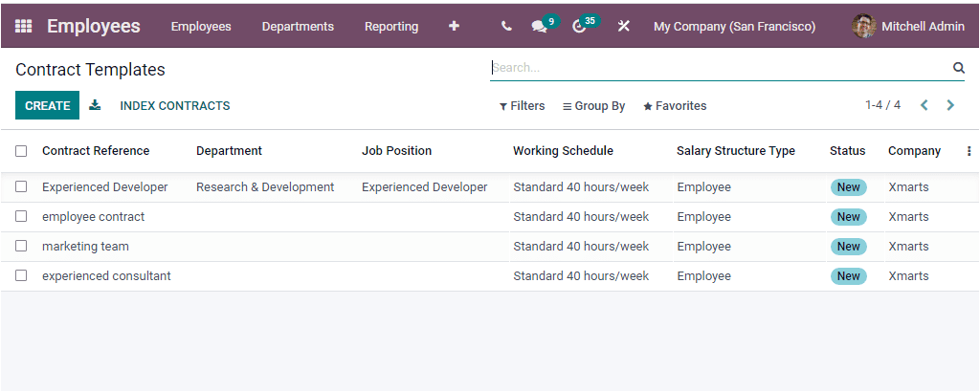Viewport: 980px width, 392px height.
Task: Go to next page arrow
Action: coord(950,106)
